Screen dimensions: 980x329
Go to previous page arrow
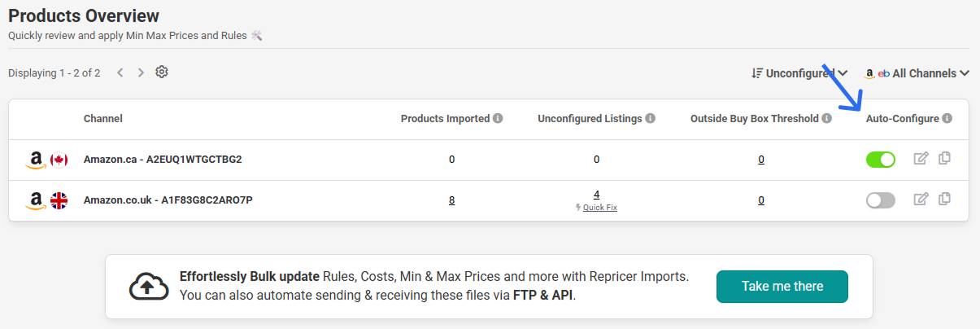(120, 72)
